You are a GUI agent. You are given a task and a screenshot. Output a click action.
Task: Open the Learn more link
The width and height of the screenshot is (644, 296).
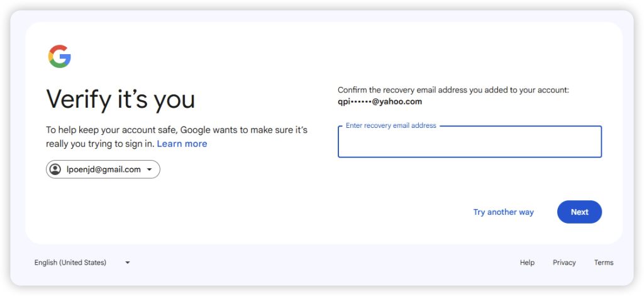click(182, 144)
